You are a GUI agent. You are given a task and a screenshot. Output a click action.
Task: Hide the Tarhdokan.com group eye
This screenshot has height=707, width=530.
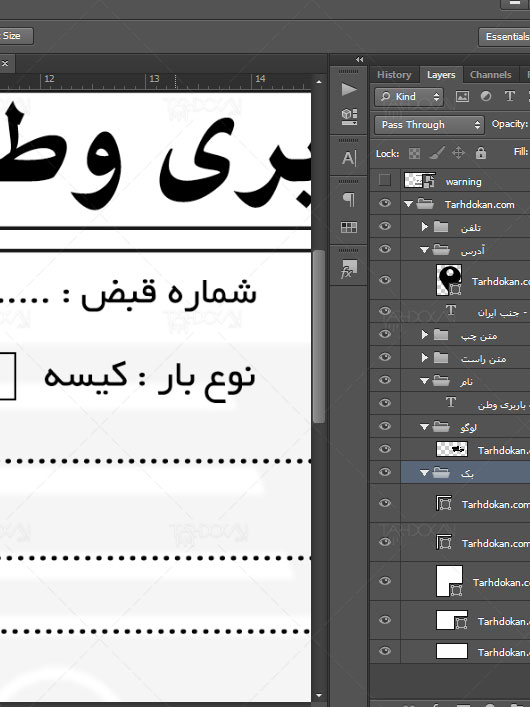pos(385,203)
